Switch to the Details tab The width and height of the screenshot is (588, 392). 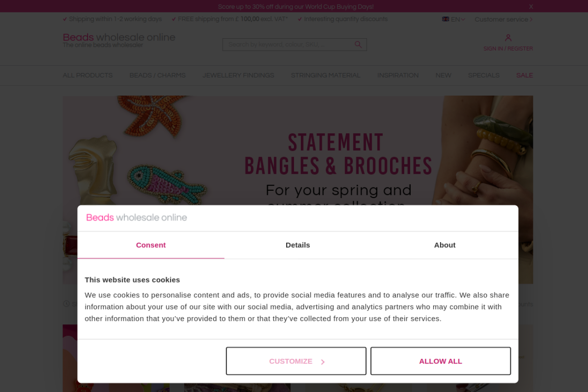[x=298, y=245]
